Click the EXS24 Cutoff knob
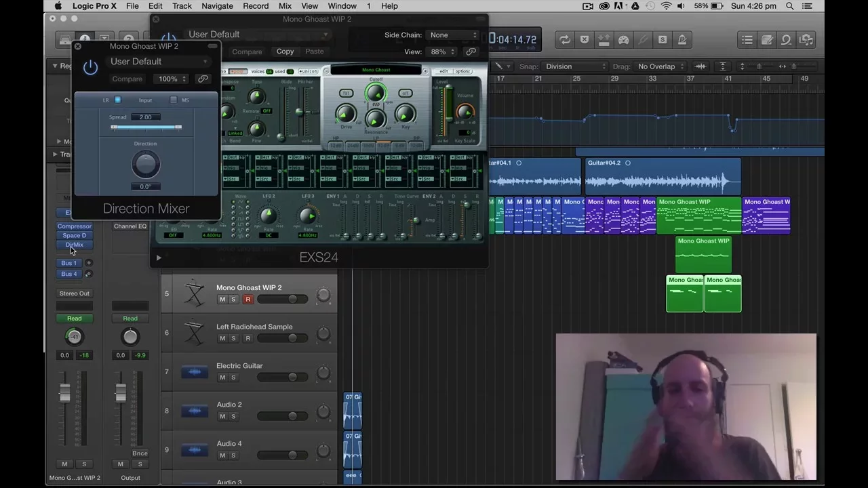868x488 pixels. point(376,94)
